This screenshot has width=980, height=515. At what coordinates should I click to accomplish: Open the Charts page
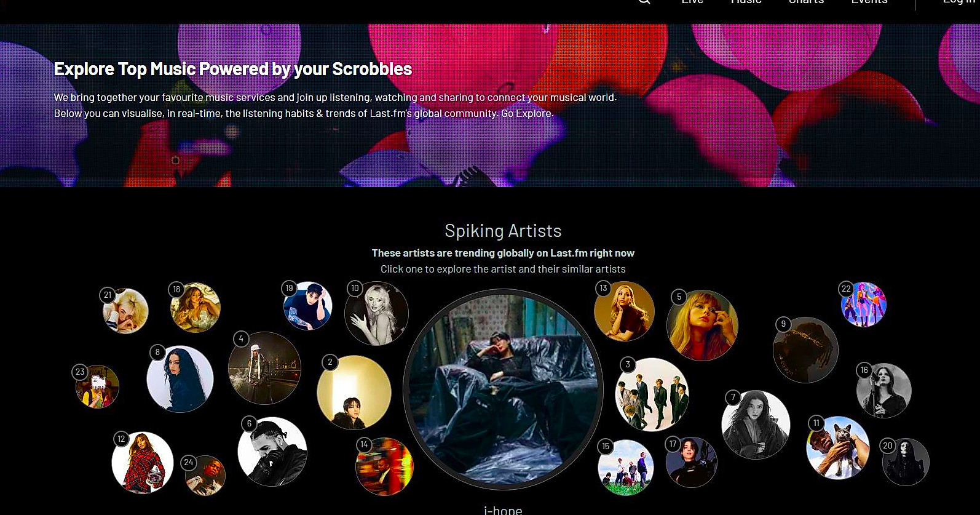tap(806, 2)
